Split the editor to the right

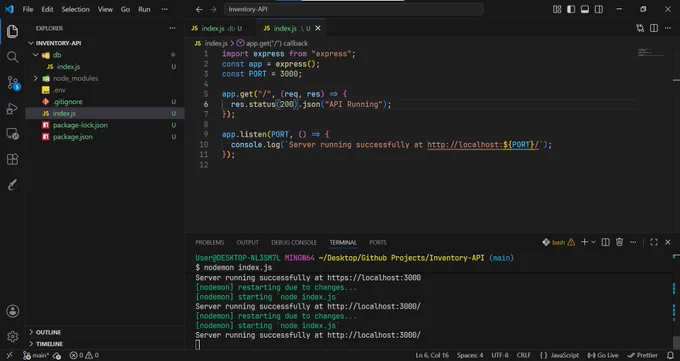(x=654, y=28)
